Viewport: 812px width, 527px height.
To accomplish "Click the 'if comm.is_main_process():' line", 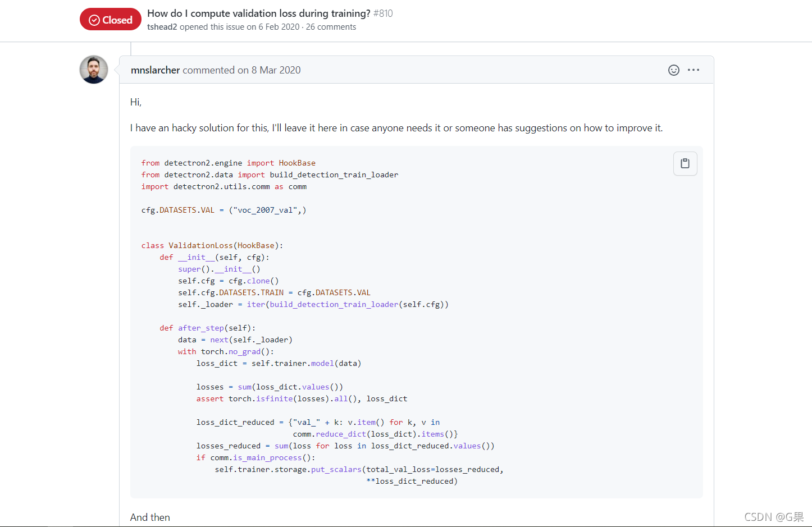I will coord(256,457).
